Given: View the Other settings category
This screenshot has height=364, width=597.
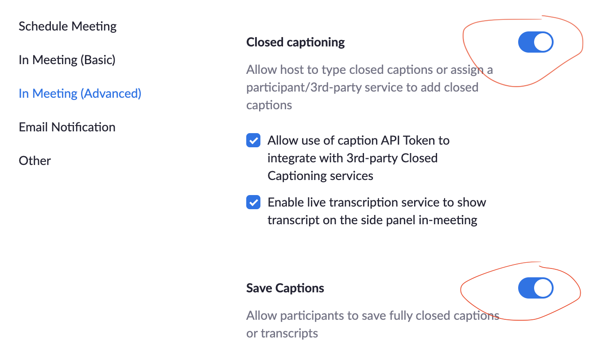Looking at the screenshot, I should [35, 161].
